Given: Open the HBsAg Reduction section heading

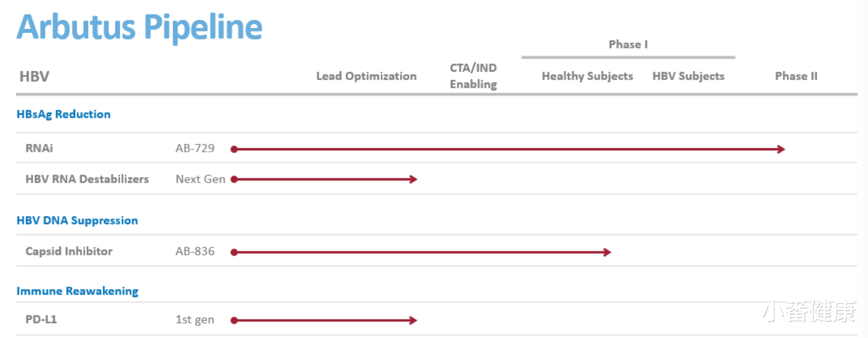Looking at the screenshot, I should pyautogui.click(x=63, y=114).
